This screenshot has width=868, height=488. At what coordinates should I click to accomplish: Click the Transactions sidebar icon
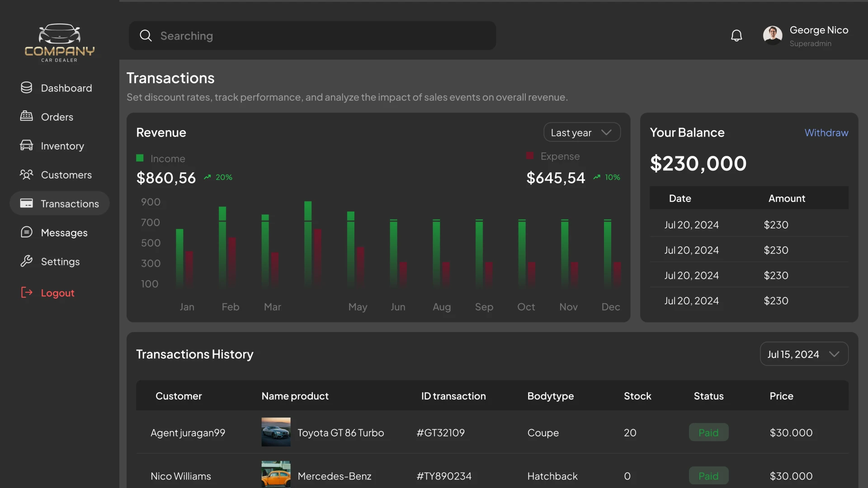tap(27, 203)
